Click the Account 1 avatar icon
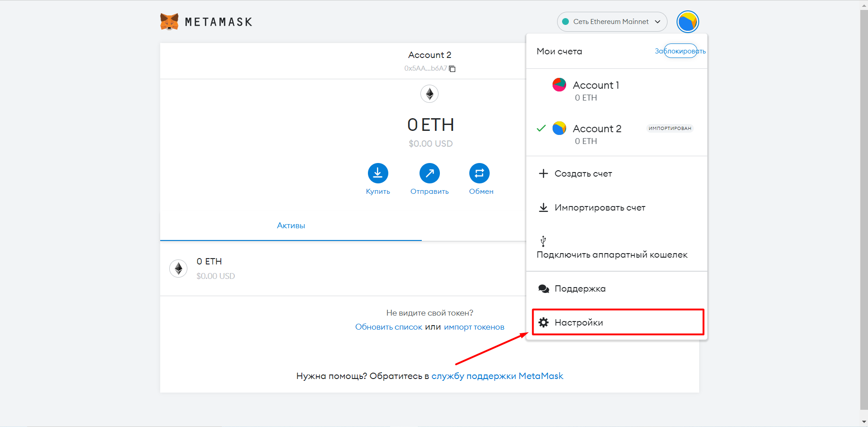The image size is (868, 427). pyautogui.click(x=559, y=85)
